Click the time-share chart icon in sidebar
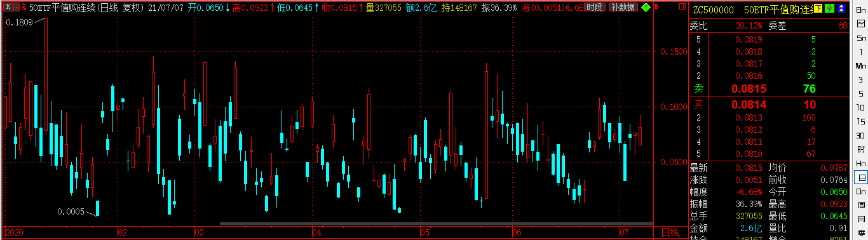The width and height of the screenshot is (868, 240). coord(861,23)
